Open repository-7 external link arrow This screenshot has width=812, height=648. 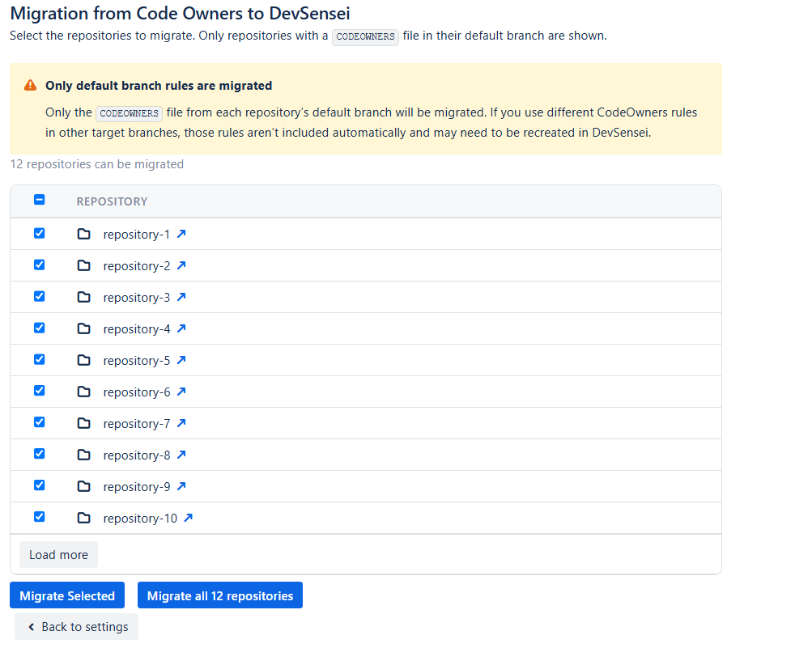181,423
